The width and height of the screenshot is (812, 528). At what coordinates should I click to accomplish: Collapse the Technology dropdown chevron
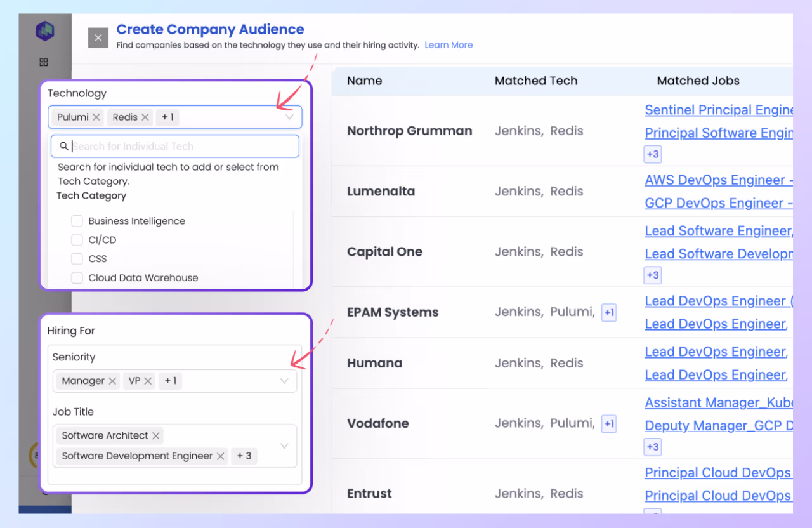pos(289,117)
